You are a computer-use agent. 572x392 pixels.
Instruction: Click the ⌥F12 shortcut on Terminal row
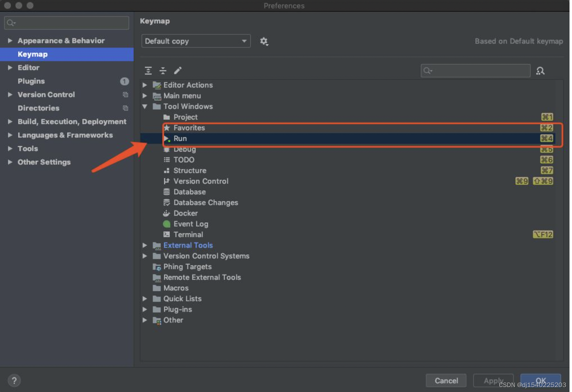(x=543, y=234)
